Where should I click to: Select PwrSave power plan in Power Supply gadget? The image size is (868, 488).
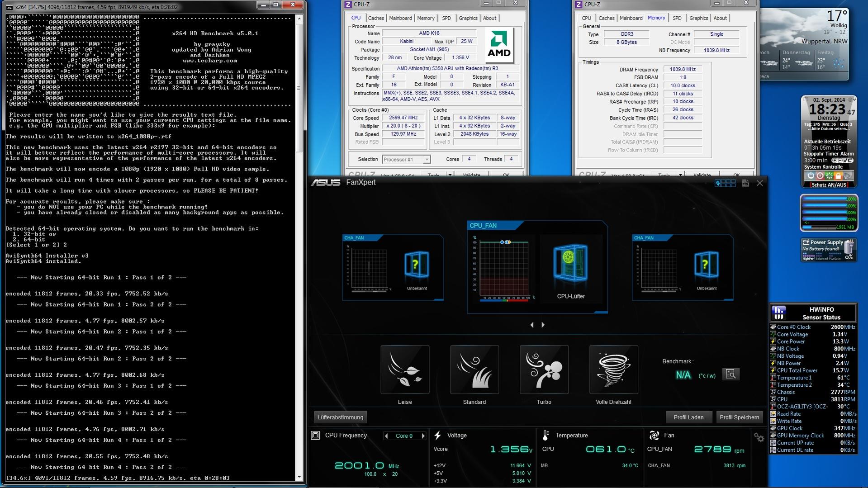pyautogui.click(x=835, y=259)
